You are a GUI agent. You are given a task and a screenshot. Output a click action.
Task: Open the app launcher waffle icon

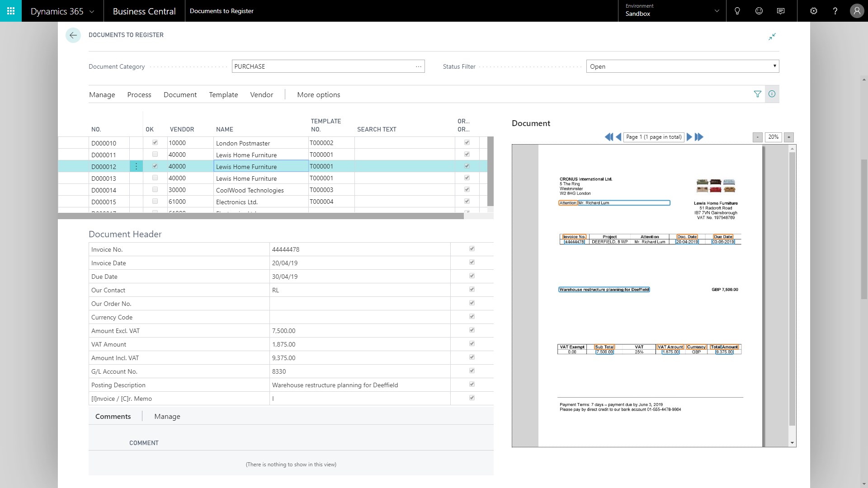point(11,11)
